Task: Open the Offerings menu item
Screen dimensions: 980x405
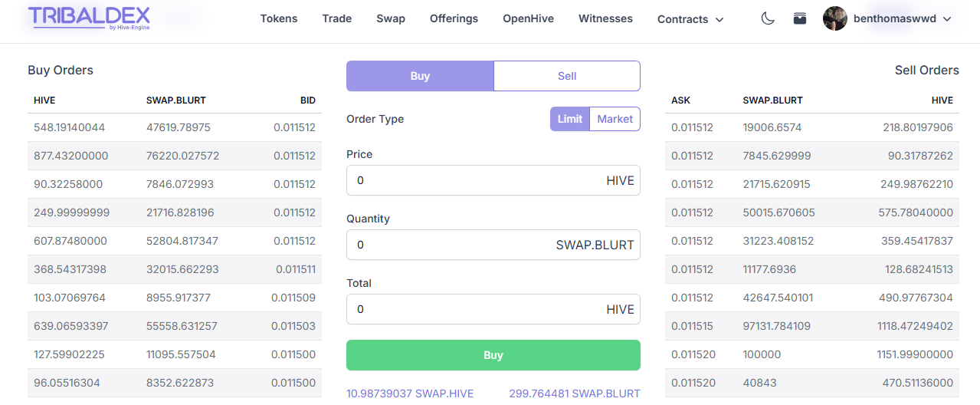Action: tap(454, 18)
